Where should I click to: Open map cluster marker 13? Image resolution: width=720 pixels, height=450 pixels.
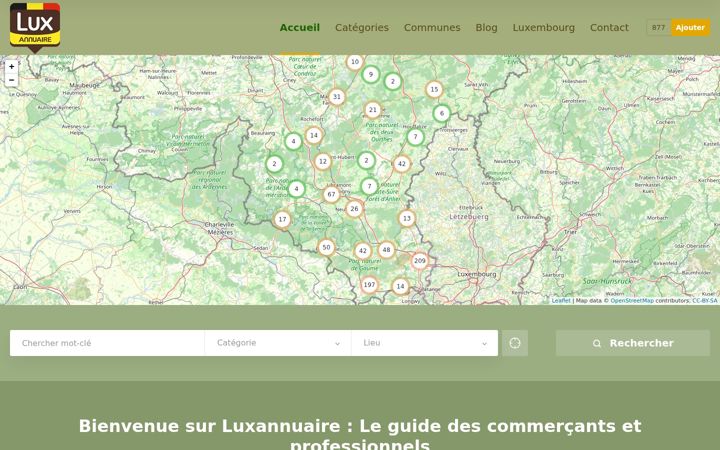click(406, 218)
